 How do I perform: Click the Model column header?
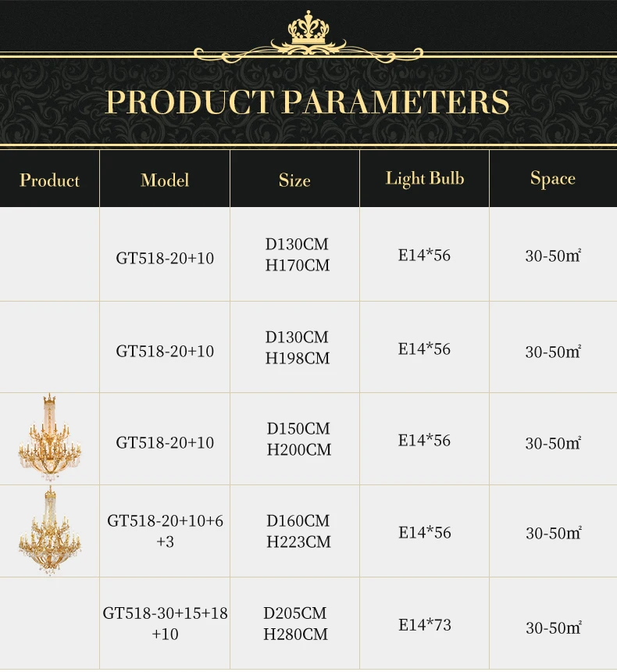(165, 181)
